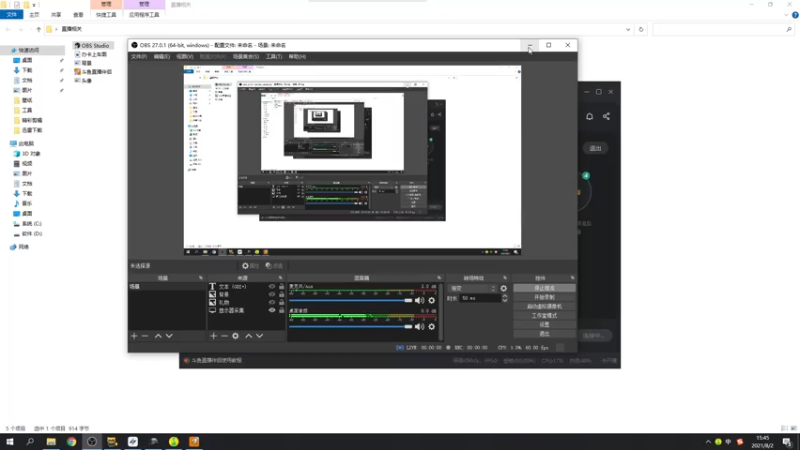Screen dimensions: 800x450
Task: Move the scene down in Scenes panel
Action: tap(169, 336)
